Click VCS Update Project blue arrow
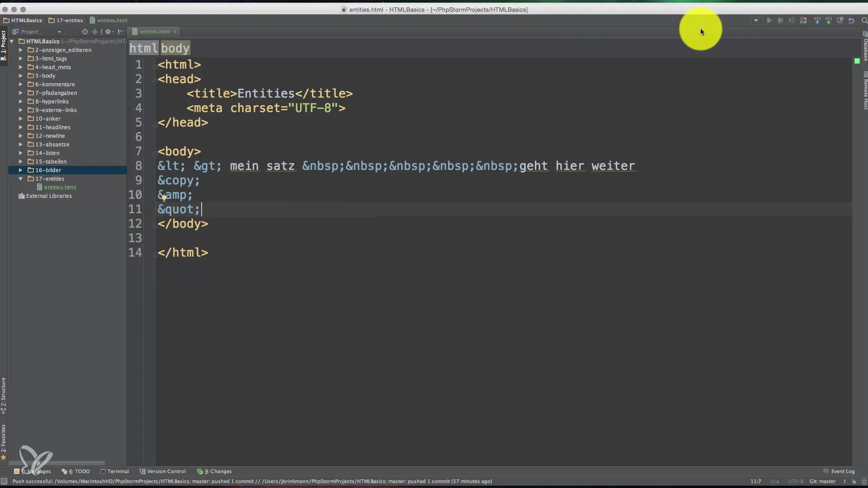Screen dimensions: 868x488 pyautogui.click(x=817, y=21)
